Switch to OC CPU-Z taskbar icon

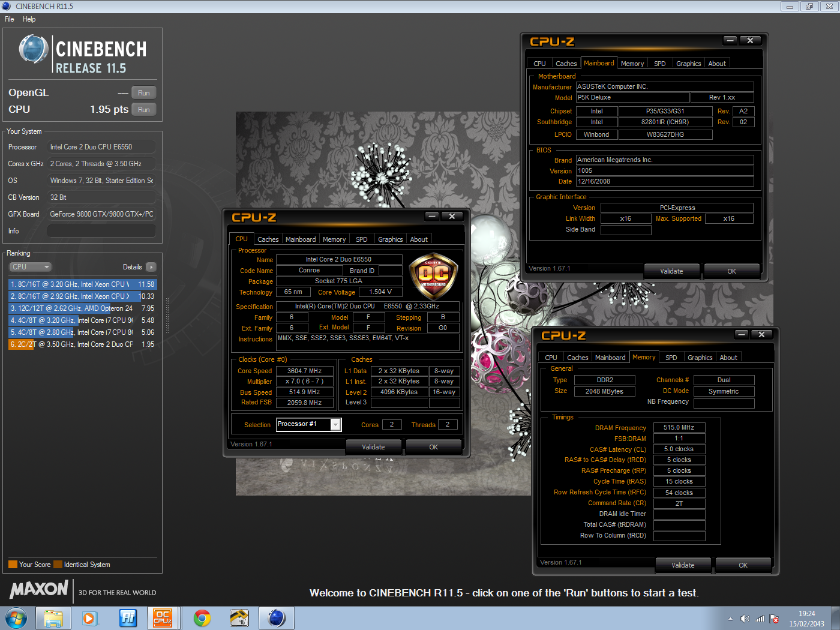tap(163, 618)
